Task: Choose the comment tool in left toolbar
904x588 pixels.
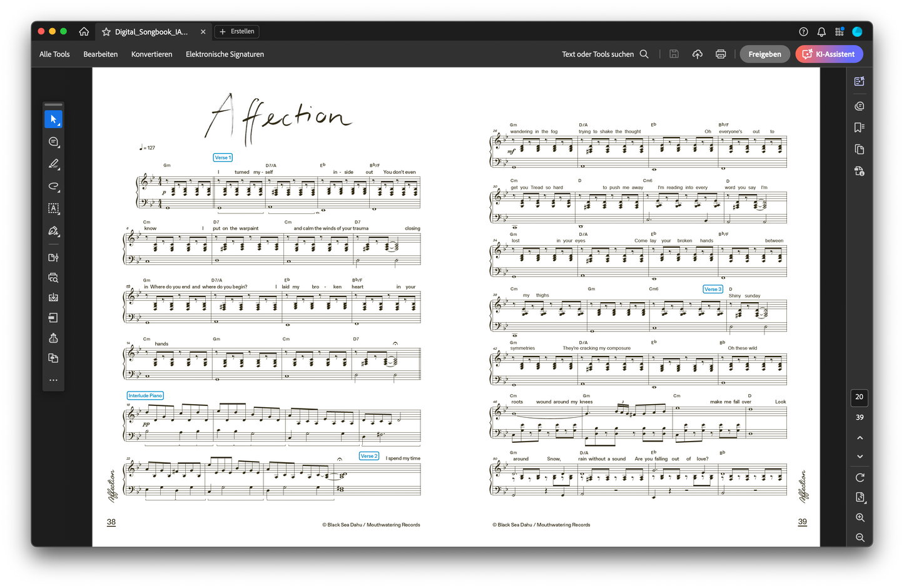Action: (x=53, y=142)
